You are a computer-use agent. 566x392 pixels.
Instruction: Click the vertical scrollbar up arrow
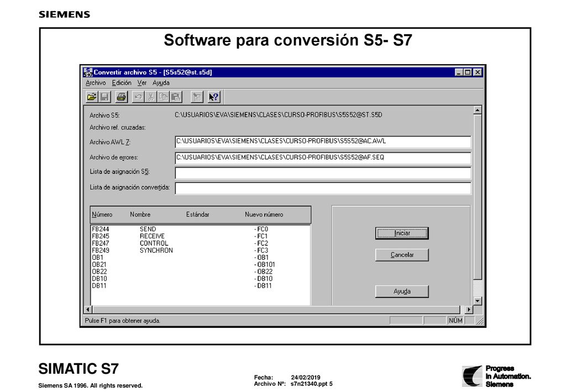click(x=477, y=110)
